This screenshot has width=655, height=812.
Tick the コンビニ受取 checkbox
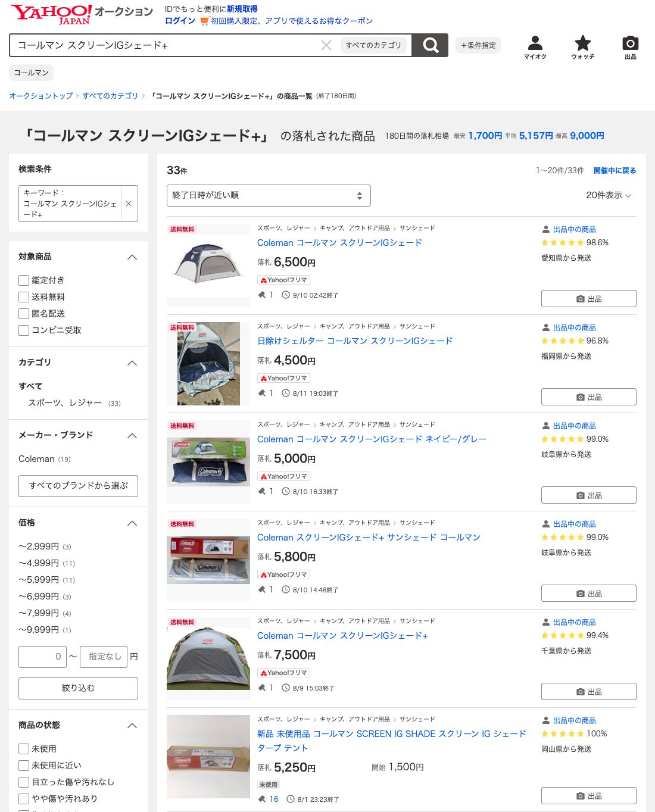coord(24,330)
